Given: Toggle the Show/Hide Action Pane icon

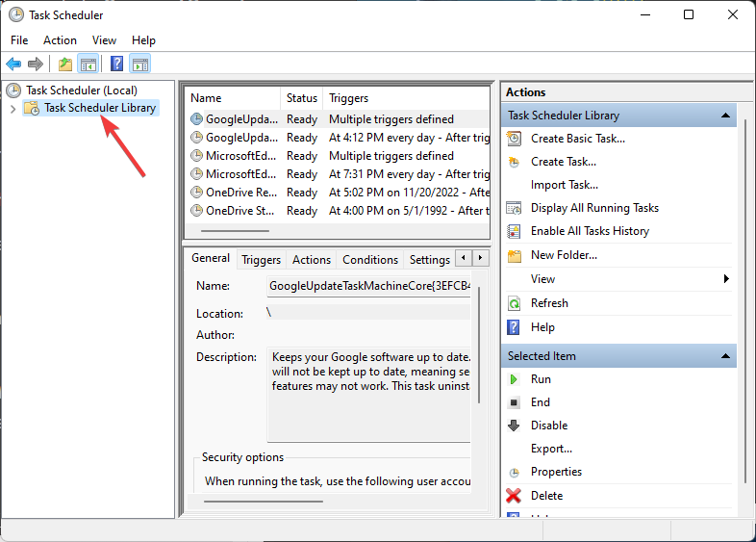Looking at the screenshot, I should click(140, 64).
